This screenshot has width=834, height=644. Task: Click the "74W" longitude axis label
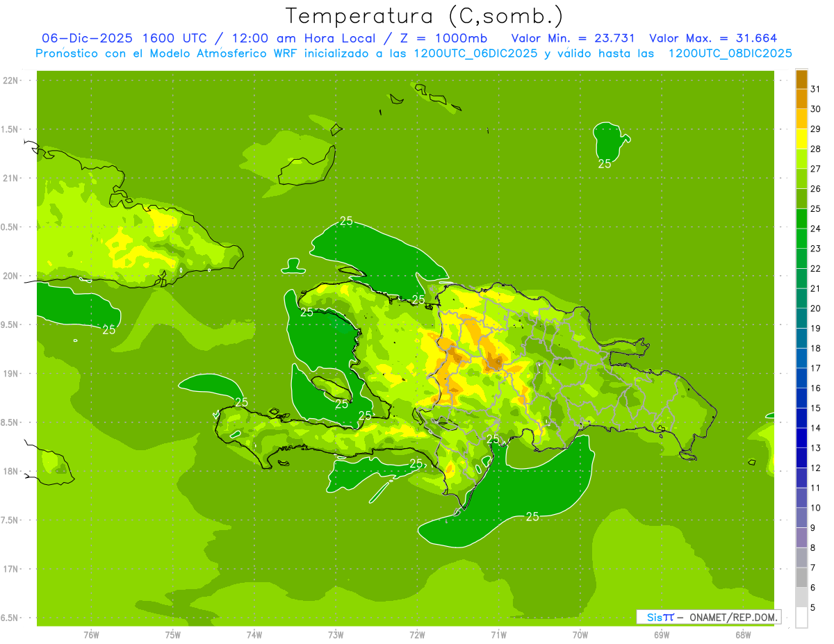[254, 635]
